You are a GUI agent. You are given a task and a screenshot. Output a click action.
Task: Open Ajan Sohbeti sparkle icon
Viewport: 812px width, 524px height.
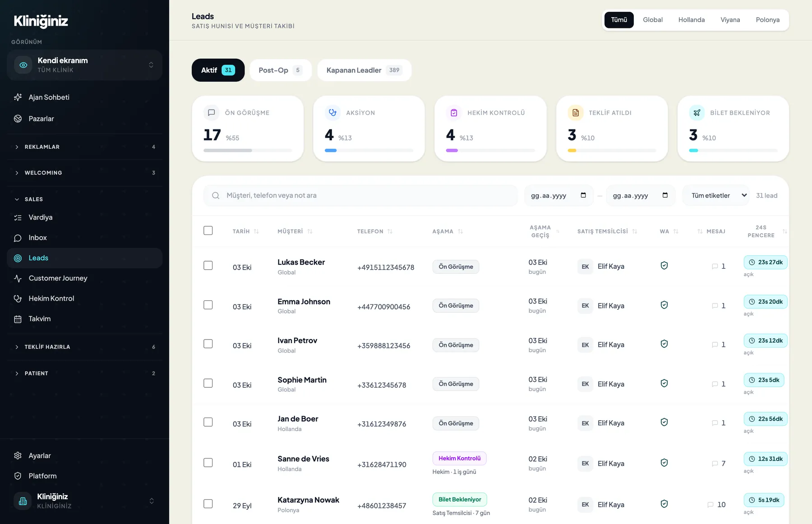(x=18, y=97)
